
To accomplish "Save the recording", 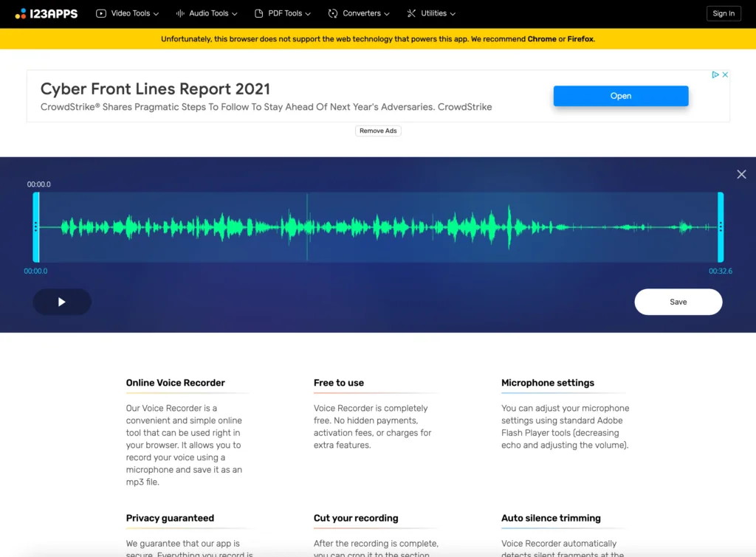I will tap(678, 302).
